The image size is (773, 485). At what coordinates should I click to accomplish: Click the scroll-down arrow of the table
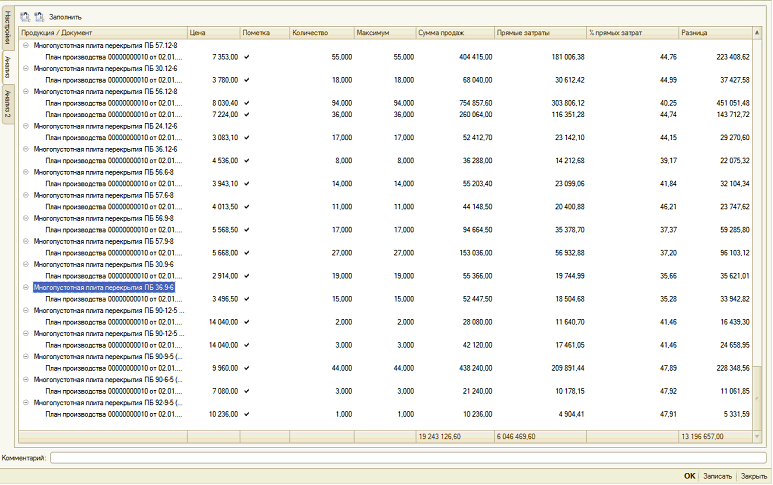pos(757,437)
